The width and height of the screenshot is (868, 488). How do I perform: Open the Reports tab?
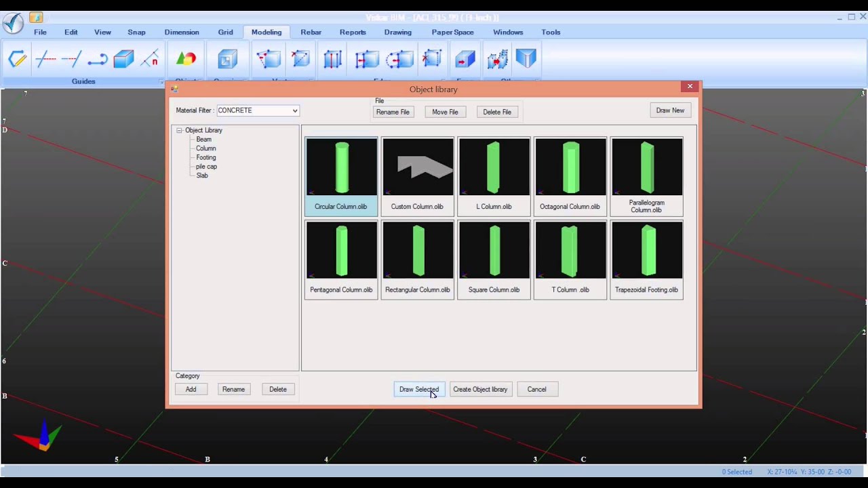pyautogui.click(x=353, y=32)
